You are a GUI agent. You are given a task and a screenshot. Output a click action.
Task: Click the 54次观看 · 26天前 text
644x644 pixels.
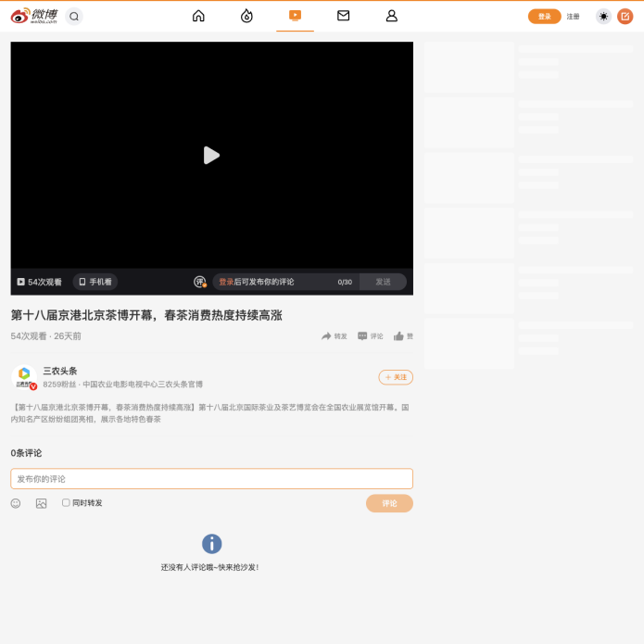pos(46,336)
